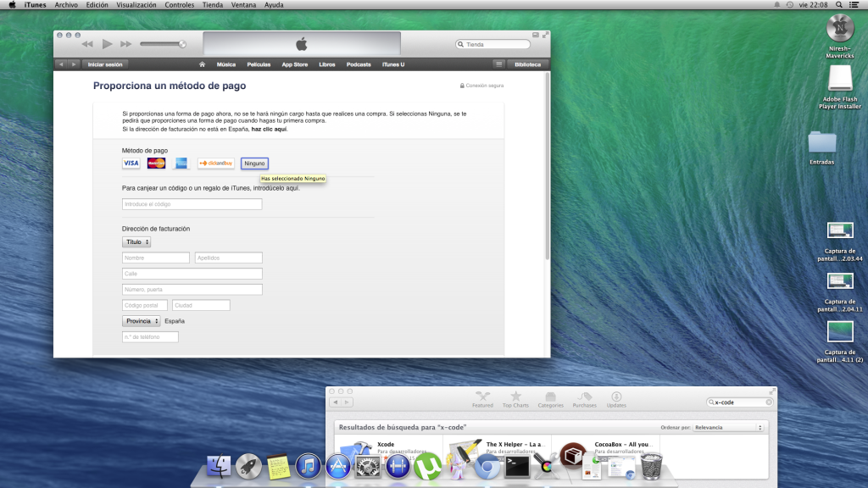
Task: Open Notification Center icon
Action: tap(854, 5)
